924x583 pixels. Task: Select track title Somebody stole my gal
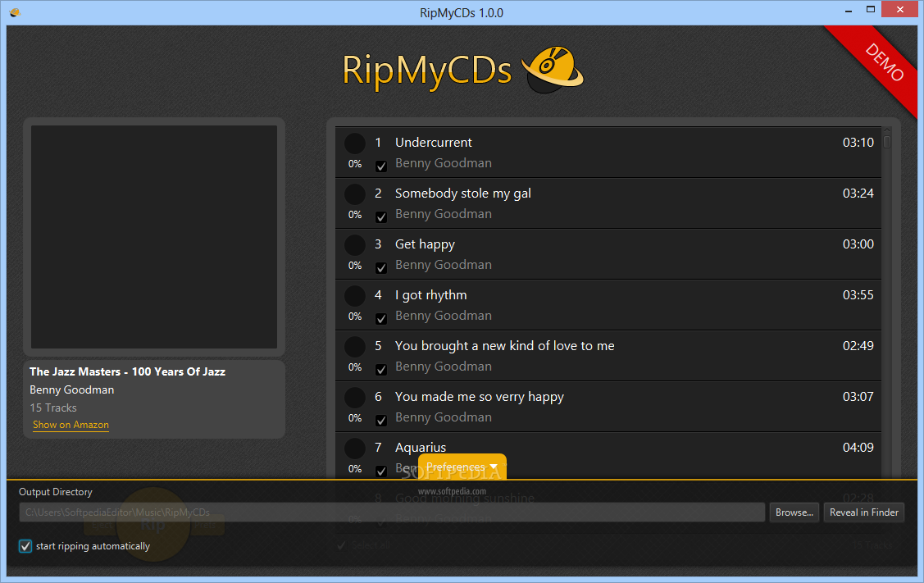463,194
